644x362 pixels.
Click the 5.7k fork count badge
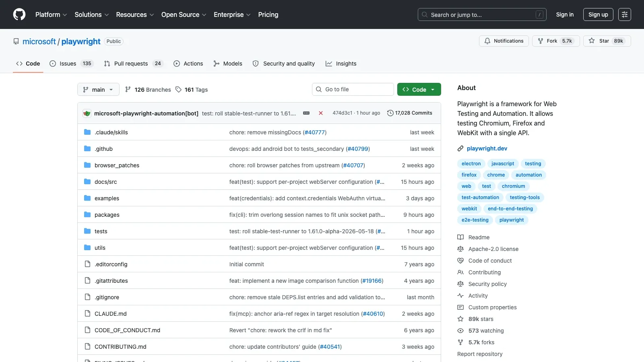click(x=567, y=41)
